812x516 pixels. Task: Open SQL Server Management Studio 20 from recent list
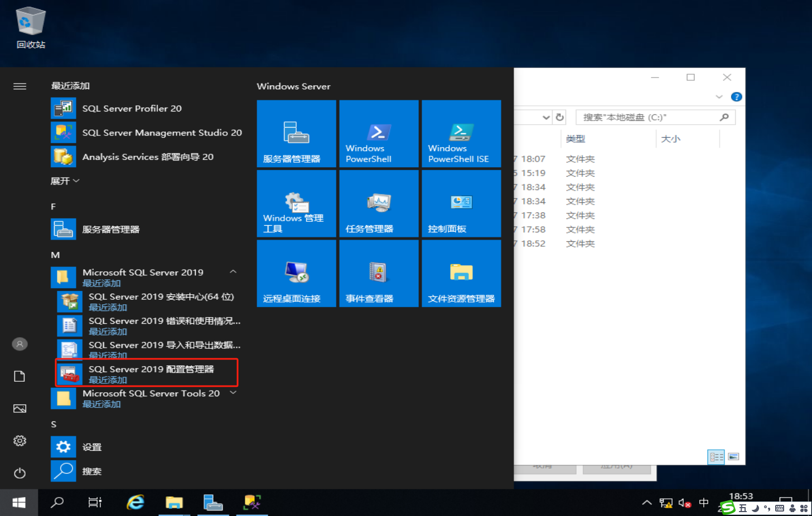click(148, 133)
